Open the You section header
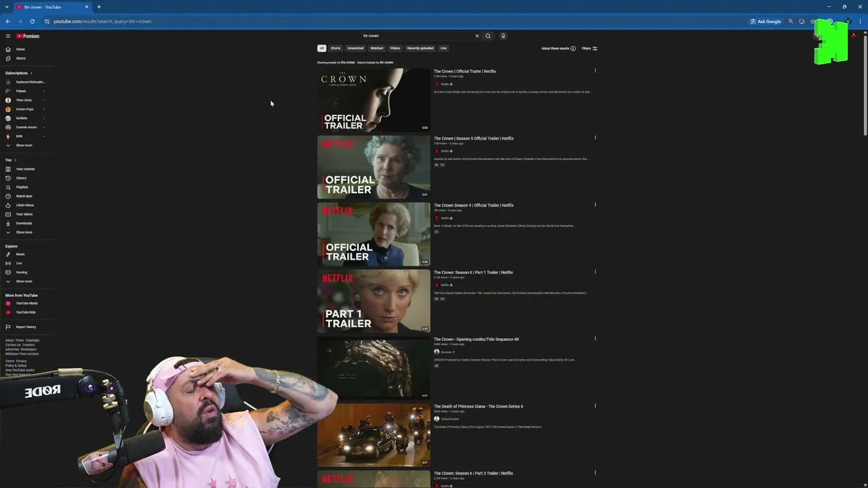This screenshot has height=488, width=868. 9,160
